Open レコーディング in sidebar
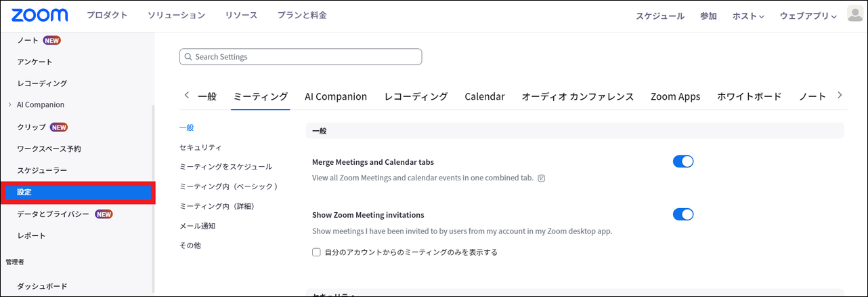This screenshot has width=868, height=297. (42, 83)
